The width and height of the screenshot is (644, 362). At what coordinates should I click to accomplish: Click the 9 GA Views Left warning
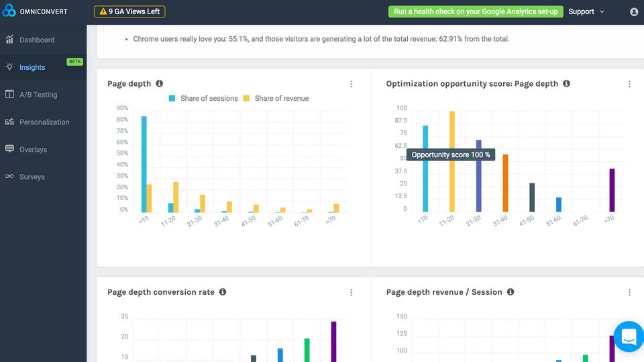point(129,11)
